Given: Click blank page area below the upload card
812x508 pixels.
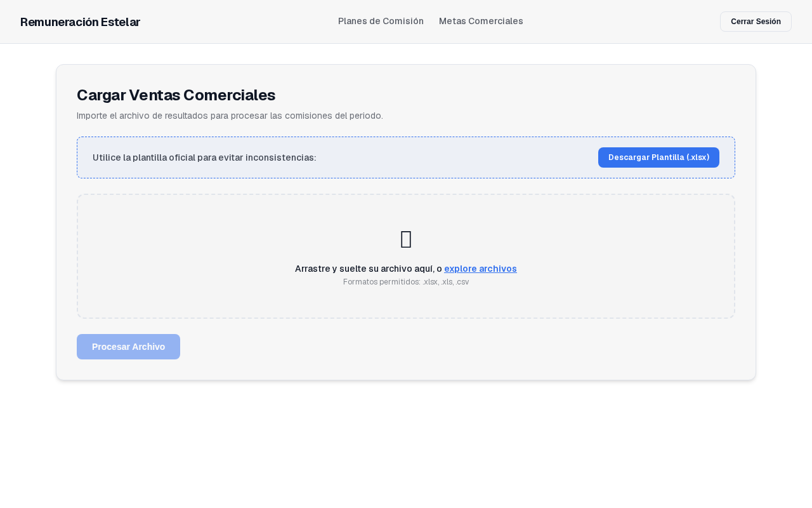Looking at the screenshot, I should (406, 444).
